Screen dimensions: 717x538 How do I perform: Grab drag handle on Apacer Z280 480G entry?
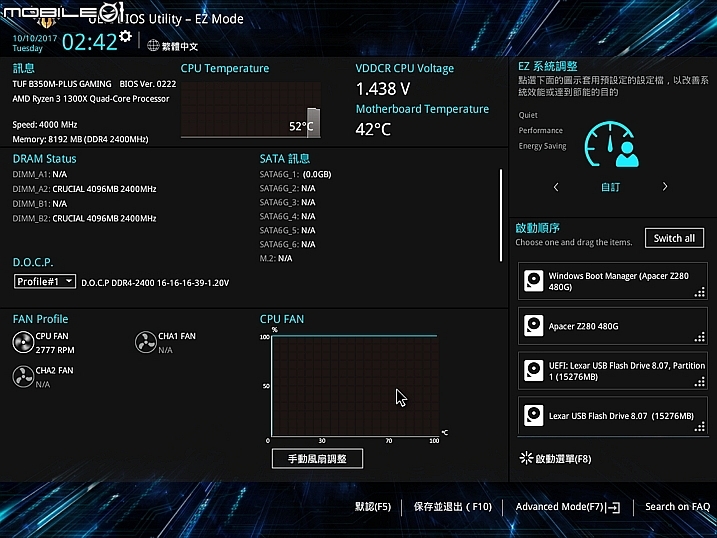pyautogui.click(x=700, y=337)
